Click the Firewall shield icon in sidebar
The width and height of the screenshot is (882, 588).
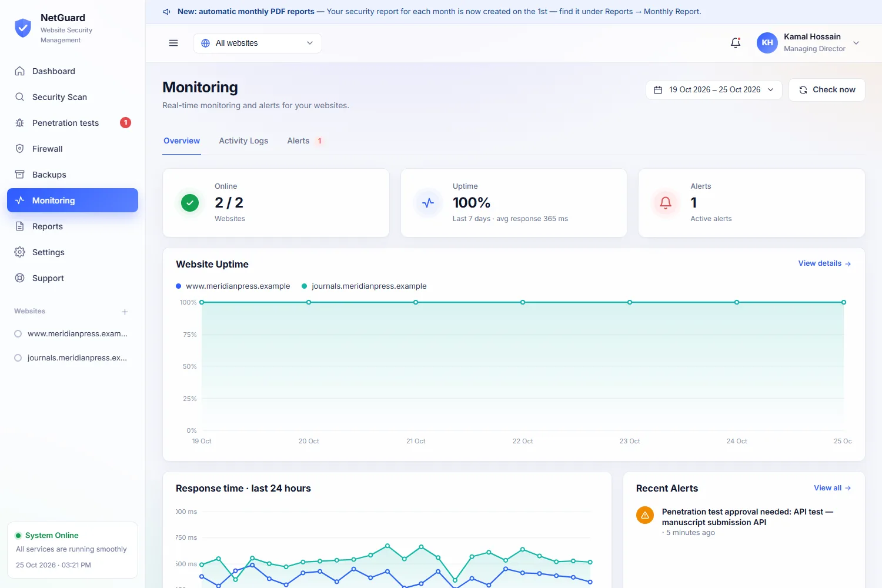(x=19, y=149)
